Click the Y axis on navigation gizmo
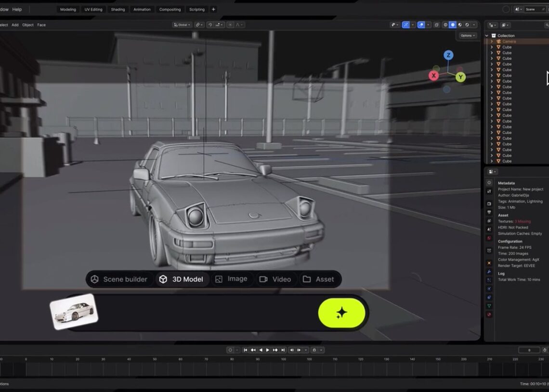 pos(461,77)
